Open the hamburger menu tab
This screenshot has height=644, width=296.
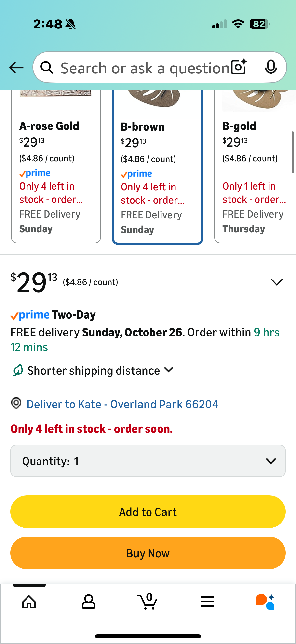pyautogui.click(x=207, y=601)
